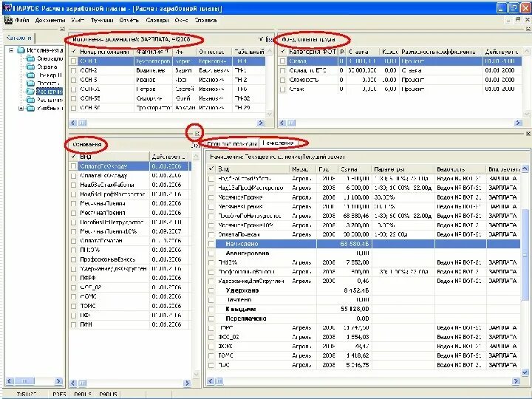Viewport: 532px width, 399px height.
Task: Tick ПрофсоюзныеВзносы checkbox in Основания list
Action: point(74,259)
